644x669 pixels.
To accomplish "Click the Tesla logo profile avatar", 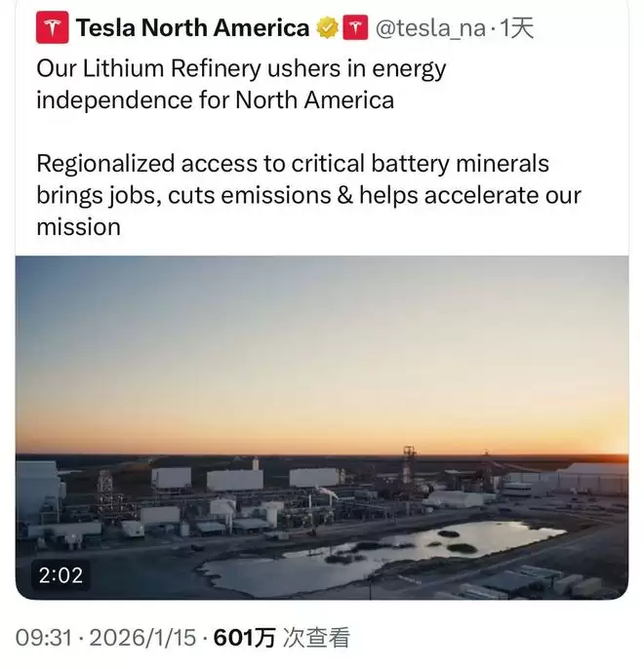I will click(52, 28).
